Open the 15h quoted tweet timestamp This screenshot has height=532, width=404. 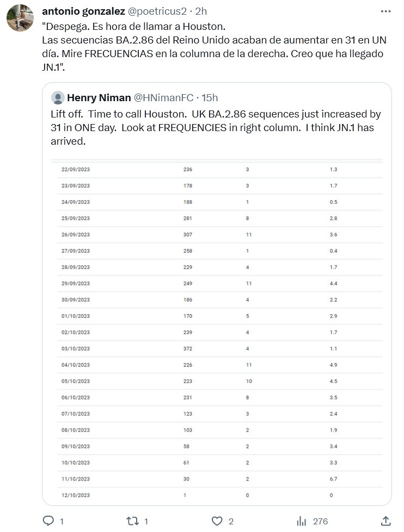(x=210, y=98)
